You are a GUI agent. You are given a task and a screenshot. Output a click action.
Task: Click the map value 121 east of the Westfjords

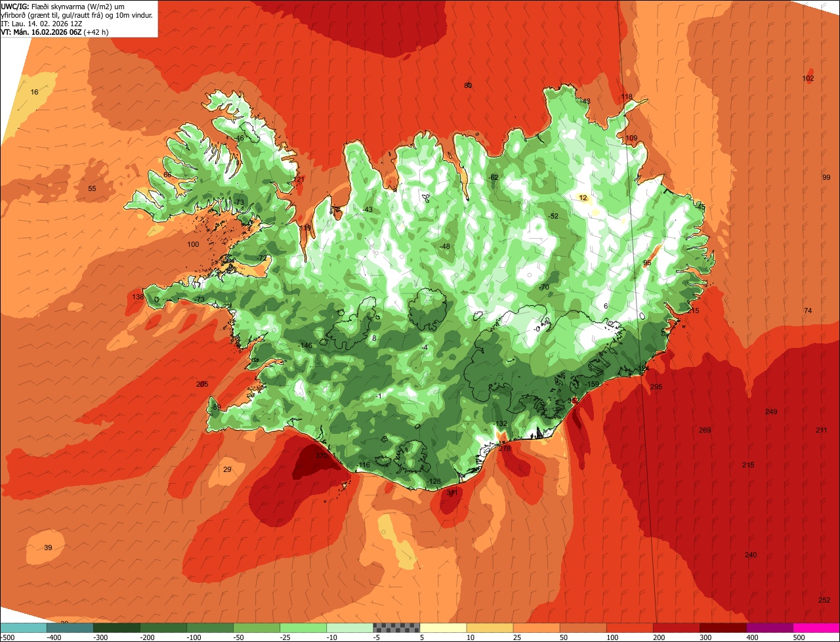click(x=299, y=179)
